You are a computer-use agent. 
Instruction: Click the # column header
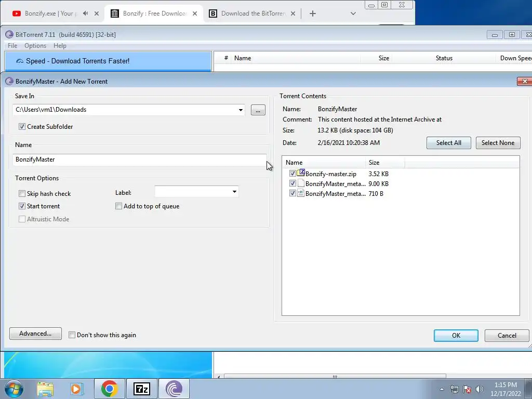click(226, 58)
